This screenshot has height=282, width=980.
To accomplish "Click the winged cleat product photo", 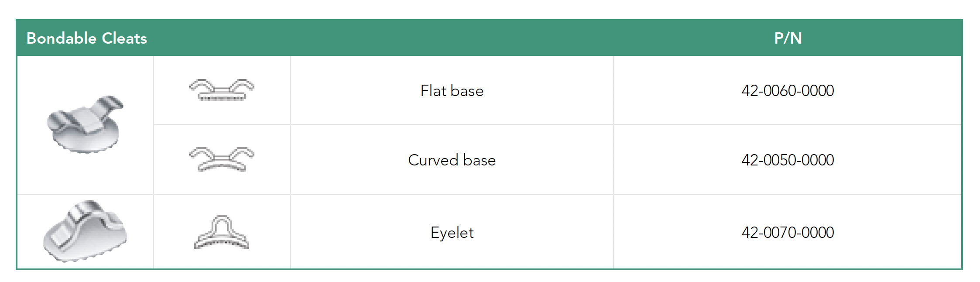I will pos(85,124).
